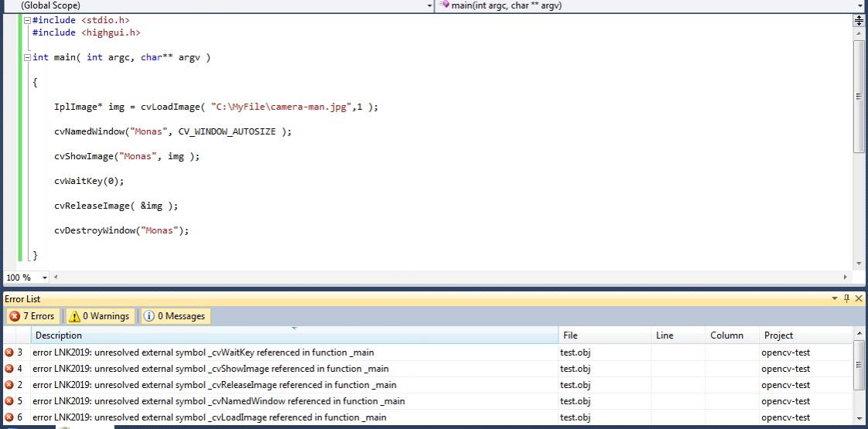Click the editor horizontal scrollbar right arrow
This screenshot has height=429, width=868.
click(x=846, y=277)
